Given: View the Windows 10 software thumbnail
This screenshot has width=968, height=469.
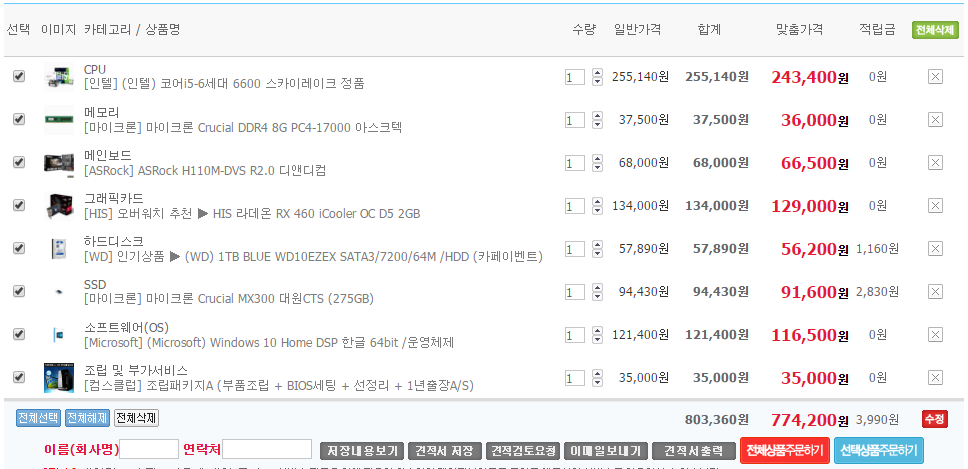Looking at the screenshot, I should pos(59,334).
